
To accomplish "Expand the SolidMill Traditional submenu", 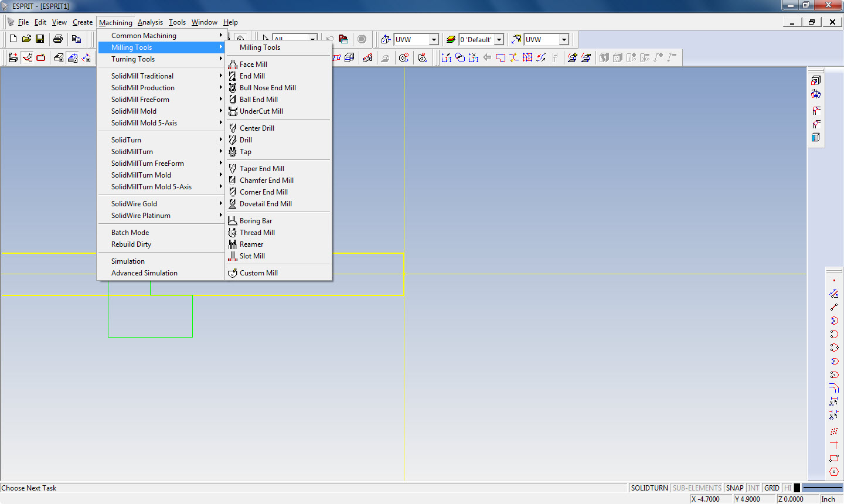I will click(162, 76).
